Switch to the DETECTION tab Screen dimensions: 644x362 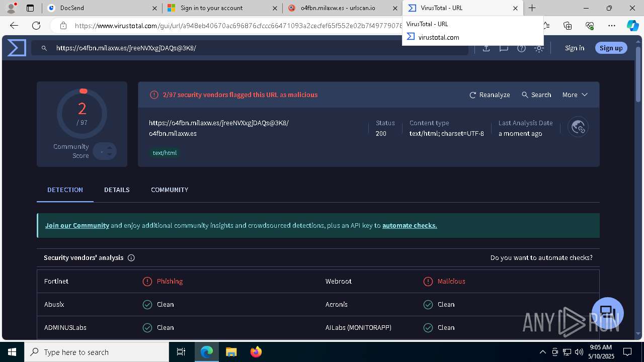(x=65, y=190)
